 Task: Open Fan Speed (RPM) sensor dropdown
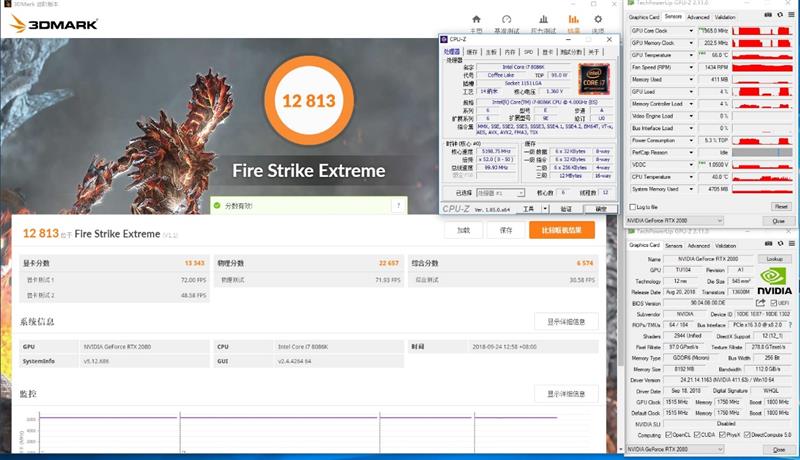click(691, 67)
